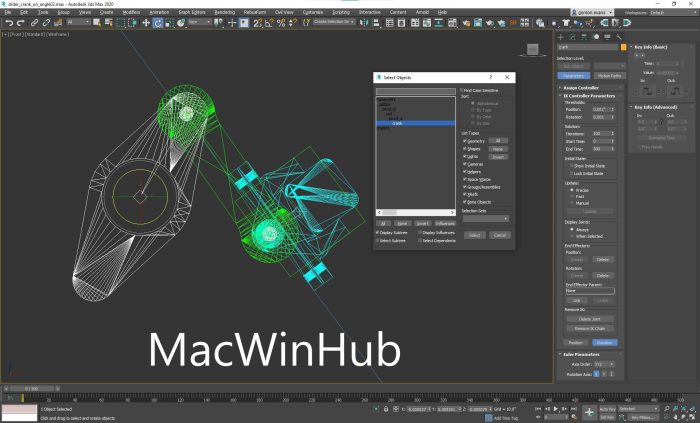Open the Modifiers menu

tap(131, 12)
